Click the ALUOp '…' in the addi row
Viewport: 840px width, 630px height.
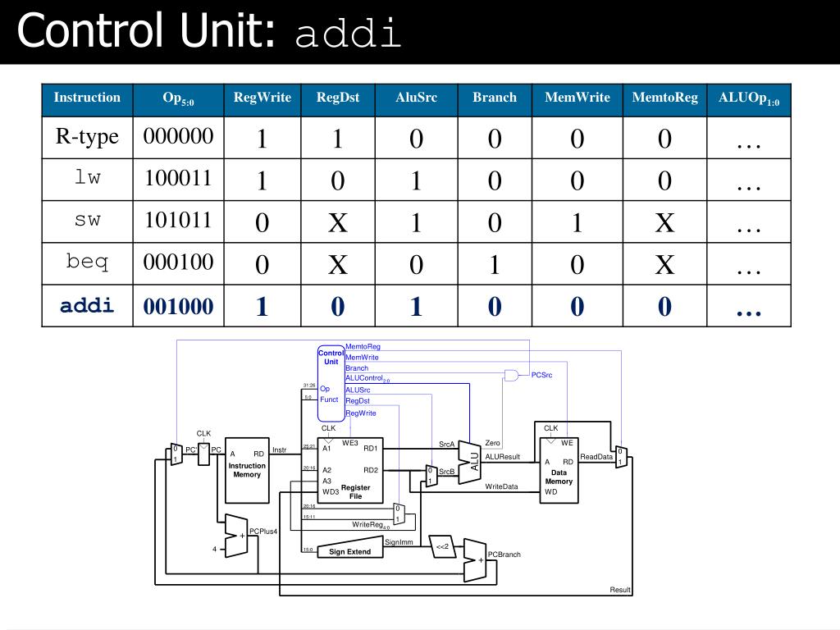[749, 313]
